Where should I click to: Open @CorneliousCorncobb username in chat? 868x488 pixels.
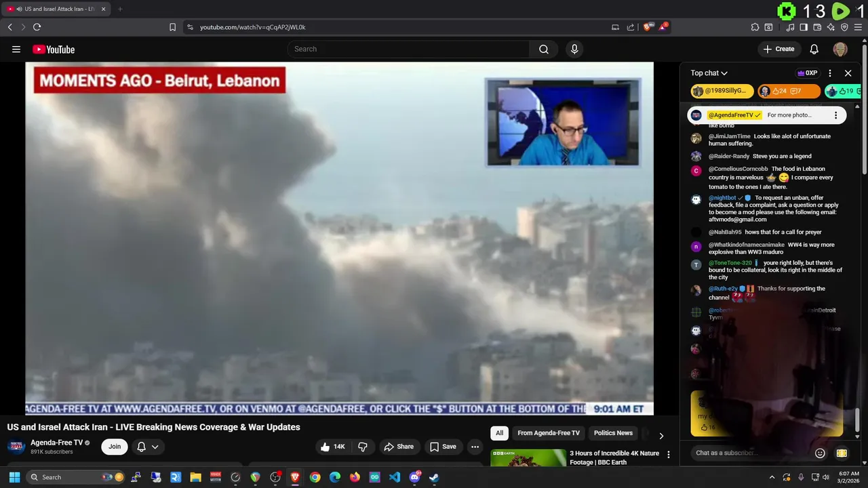(x=738, y=169)
